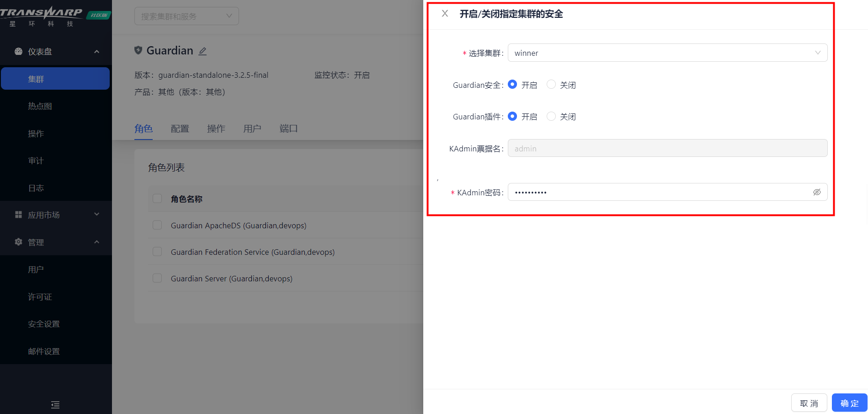Viewport: 868px width, 414px height.
Task: Select 开启 for Guardian插件
Action: click(512, 116)
